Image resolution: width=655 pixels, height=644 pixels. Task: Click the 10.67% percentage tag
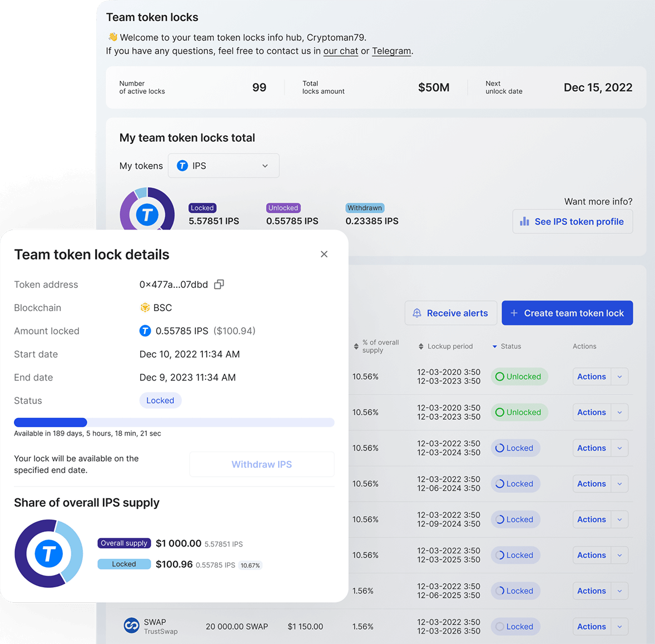click(x=250, y=566)
